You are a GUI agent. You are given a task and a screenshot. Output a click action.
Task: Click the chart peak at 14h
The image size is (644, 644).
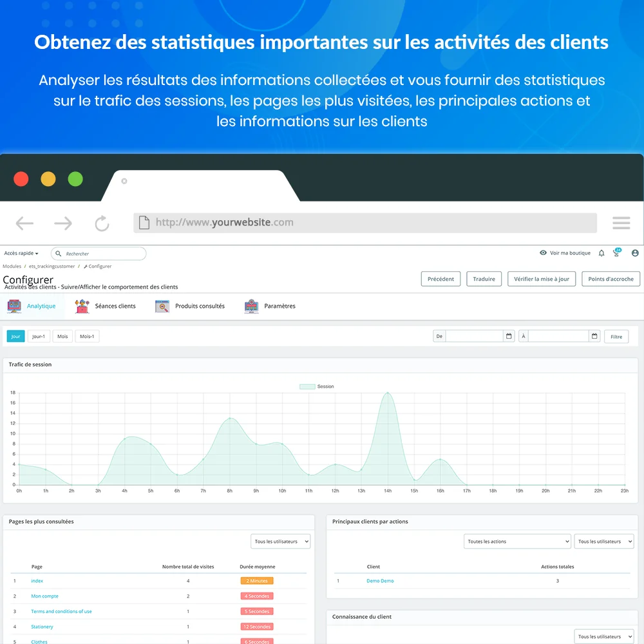pyautogui.click(x=387, y=393)
